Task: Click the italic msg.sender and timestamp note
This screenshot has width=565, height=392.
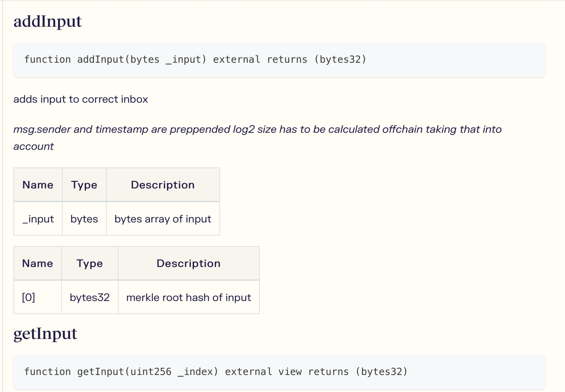Action: [x=257, y=138]
